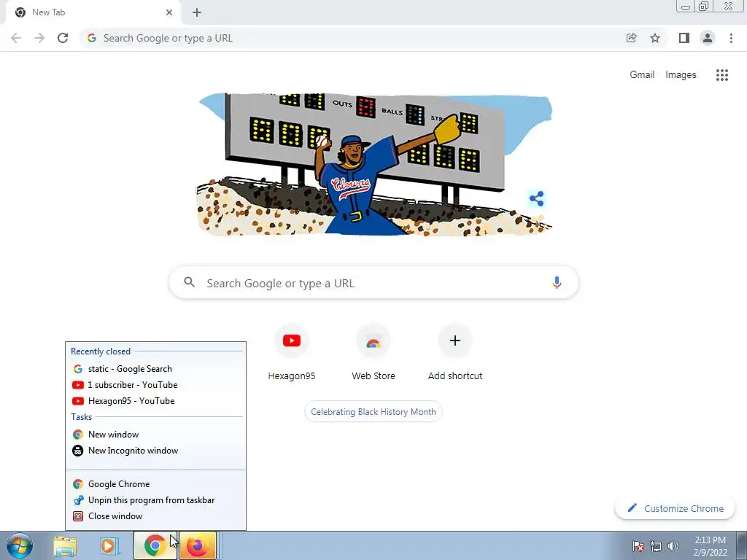The height and width of the screenshot is (560, 747).
Task: Select the New Tab tab
Action: (x=93, y=13)
